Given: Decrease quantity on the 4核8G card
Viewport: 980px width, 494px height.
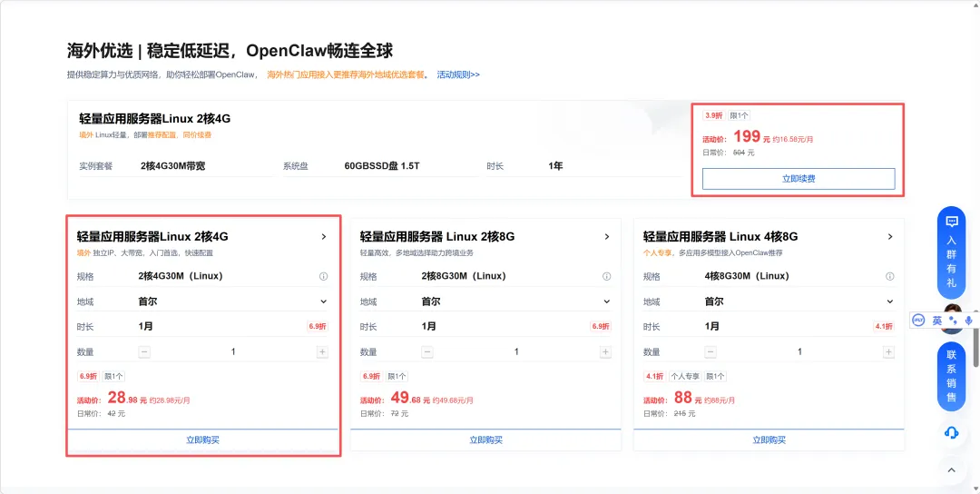Looking at the screenshot, I should (x=710, y=352).
